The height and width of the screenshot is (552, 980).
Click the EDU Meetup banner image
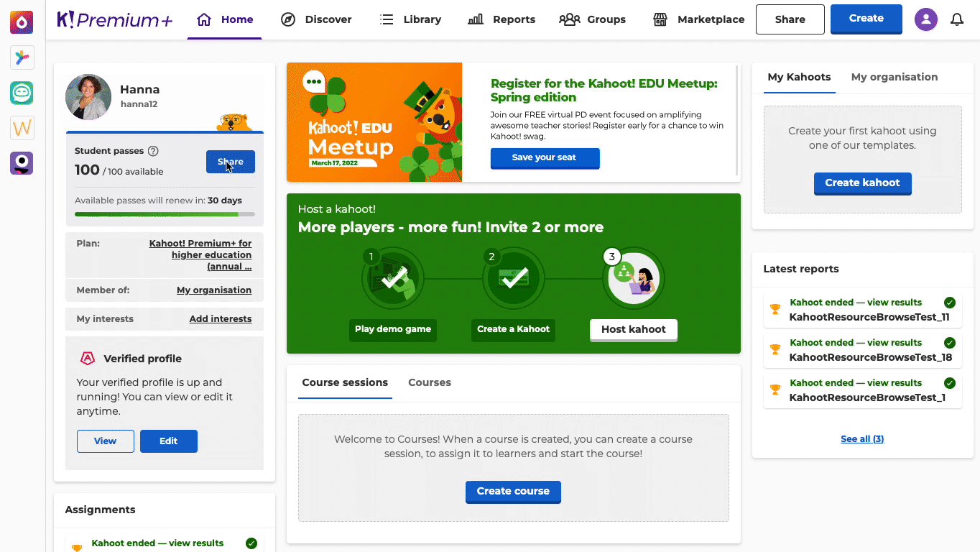click(x=374, y=122)
